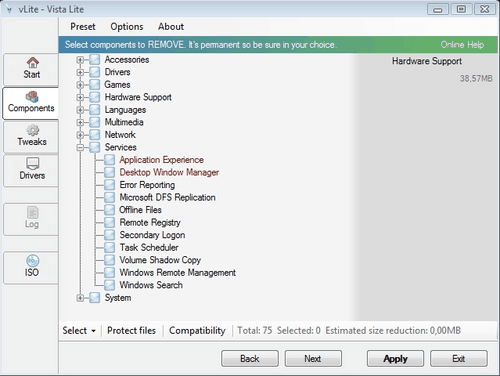Open the Select dropdown menu
Viewport: 500px width, 376px height.
click(x=79, y=330)
